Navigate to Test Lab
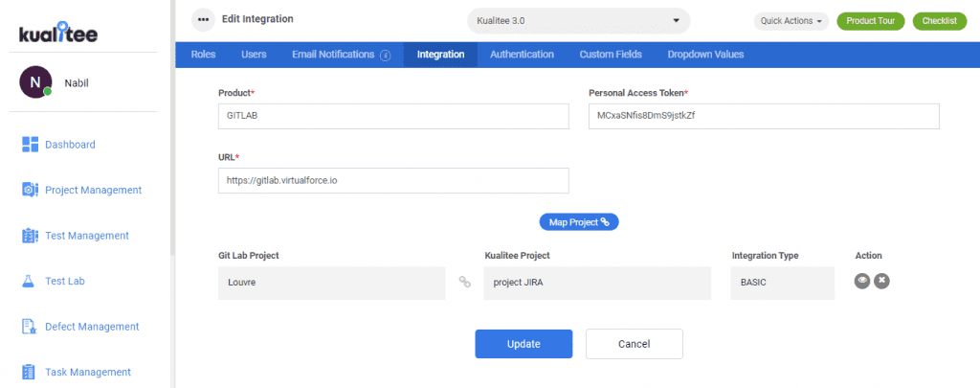Viewport: 980px width, 388px height. click(x=65, y=282)
